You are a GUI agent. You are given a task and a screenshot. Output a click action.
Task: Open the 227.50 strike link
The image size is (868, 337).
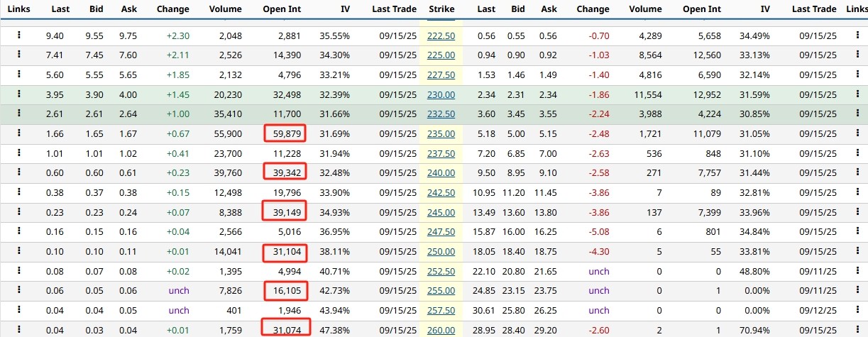[441, 74]
